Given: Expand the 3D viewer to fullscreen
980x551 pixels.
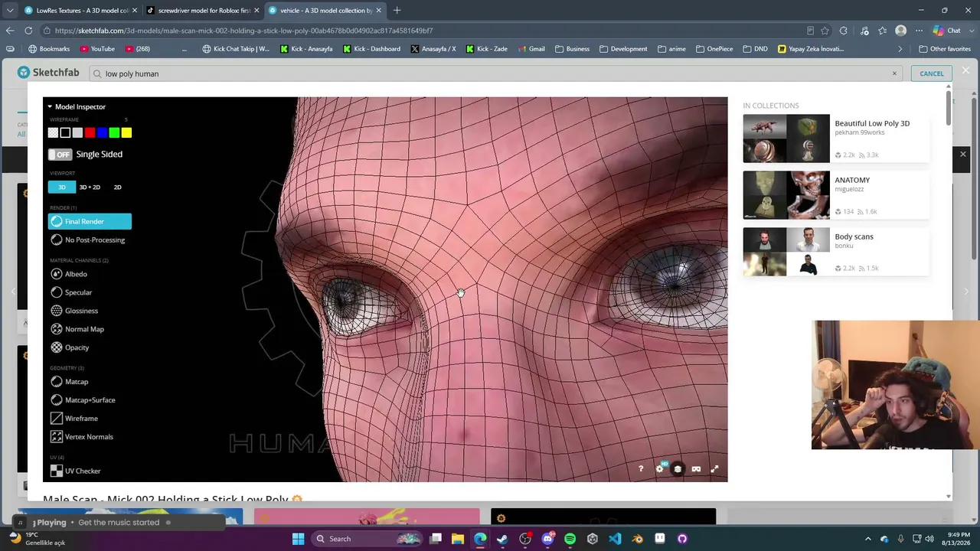Looking at the screenshot, I should tap(714, 469).
